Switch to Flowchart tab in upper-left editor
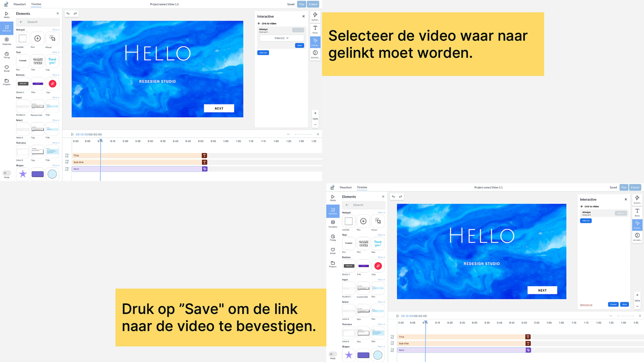Screen dimensions: 644x362 (19, 4)
